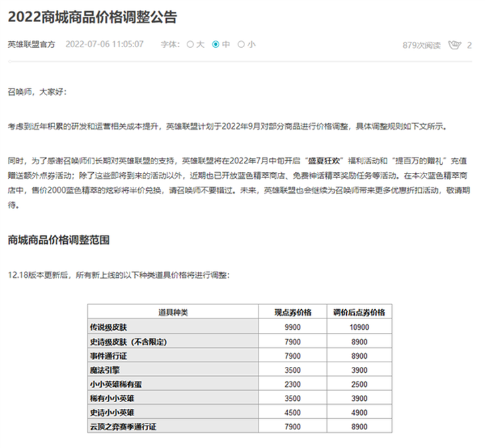
Task: Click the article title 2022商城商品价格调整公告
Action: tap(92, 17)
